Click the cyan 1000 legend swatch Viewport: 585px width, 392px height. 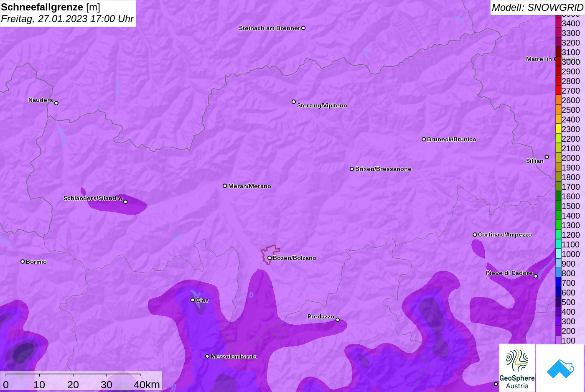tap(558, 254)
